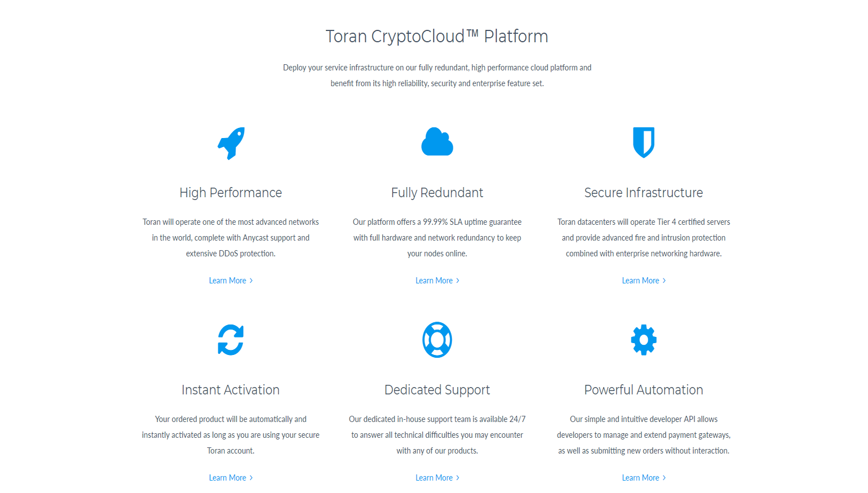The width and height of the screenshot is (868, 493).
Task: Visit Learn More under Dedicated Support
Action: [x=437, y=478]
